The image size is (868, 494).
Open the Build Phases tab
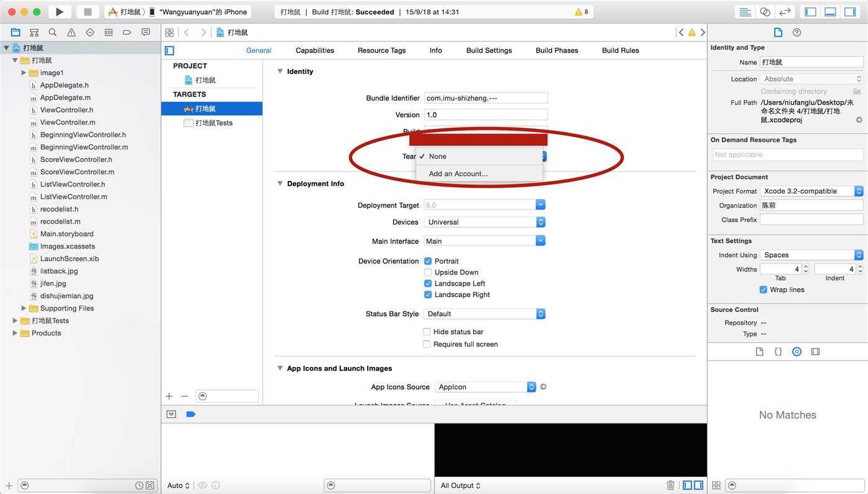pos(557,50)
